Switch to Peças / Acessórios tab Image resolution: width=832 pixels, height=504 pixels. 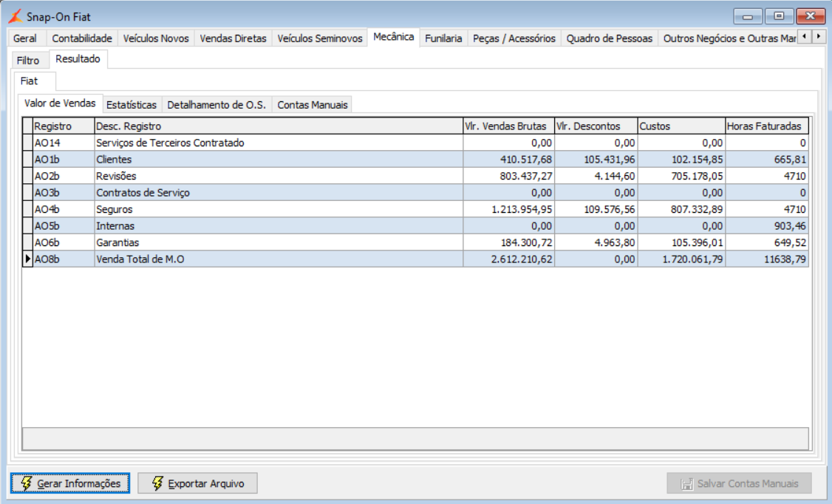(x=514, y=38)
